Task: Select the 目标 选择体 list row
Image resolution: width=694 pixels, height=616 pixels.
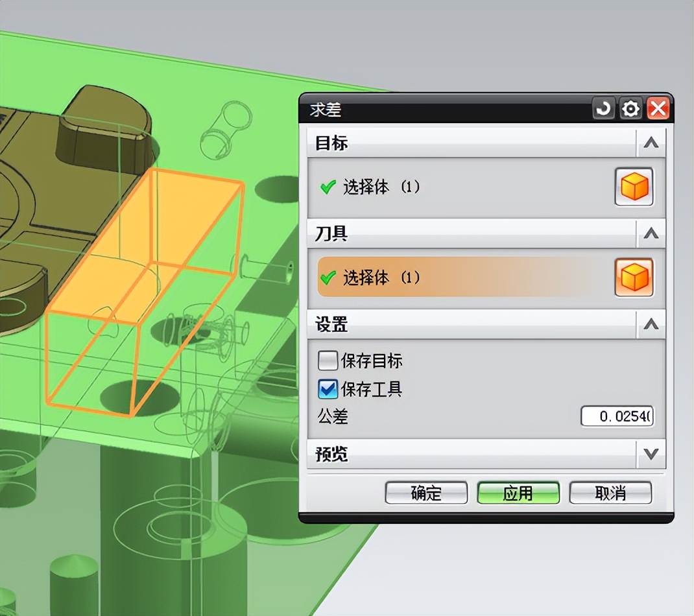Action: click(x=454, y=187)
